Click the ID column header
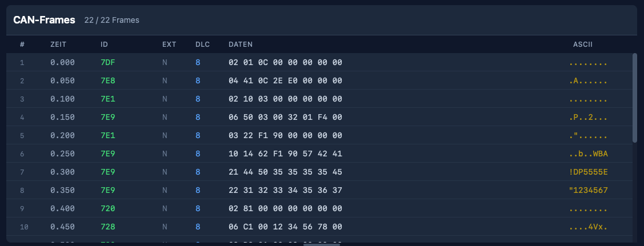This screenshot has height=246, width=644. coord(104,45)
